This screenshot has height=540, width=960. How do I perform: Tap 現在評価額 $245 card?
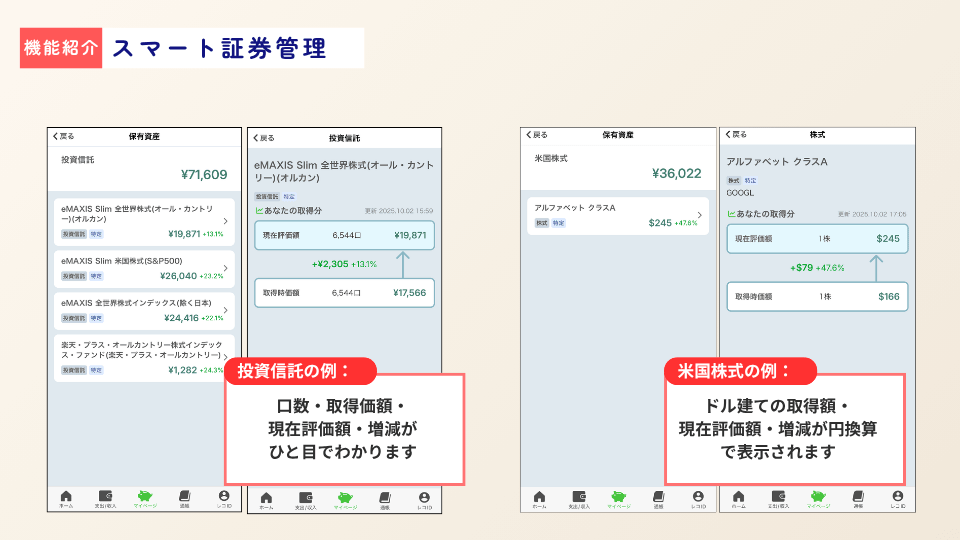point(818,239)
